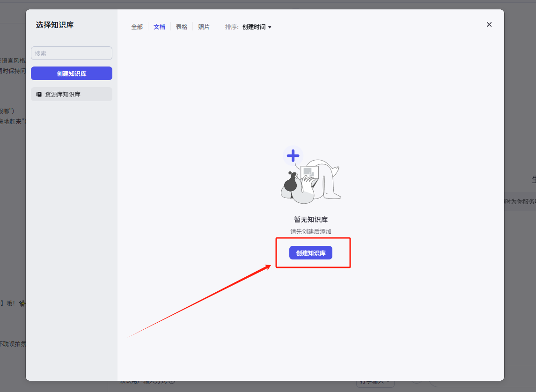The width and height of the screenshot is (536, 392).
Task: Click the 排序 label text
Action: pyautogui.click(x=232, y=27)
